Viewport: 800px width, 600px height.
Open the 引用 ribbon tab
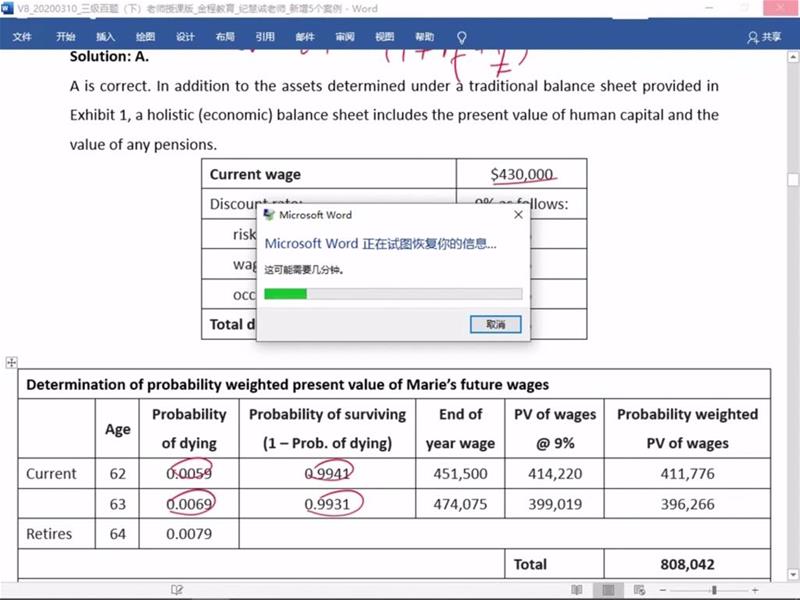(265, 37)
